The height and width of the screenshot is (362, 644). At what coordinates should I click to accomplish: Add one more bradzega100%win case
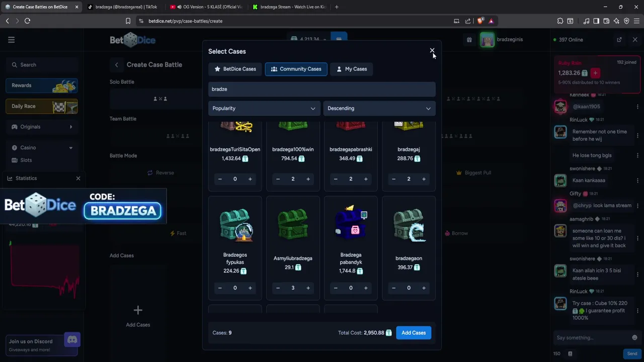coord(308,179)
